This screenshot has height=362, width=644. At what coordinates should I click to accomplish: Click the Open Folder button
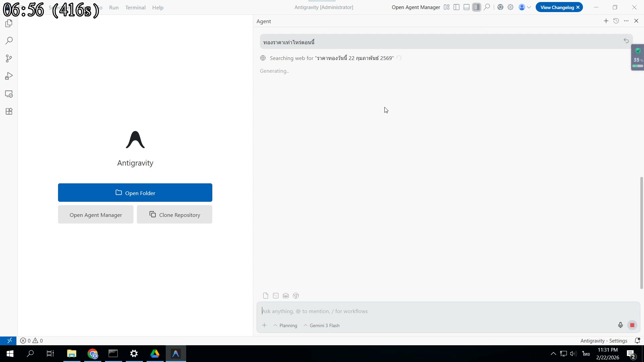pos(135,193)
